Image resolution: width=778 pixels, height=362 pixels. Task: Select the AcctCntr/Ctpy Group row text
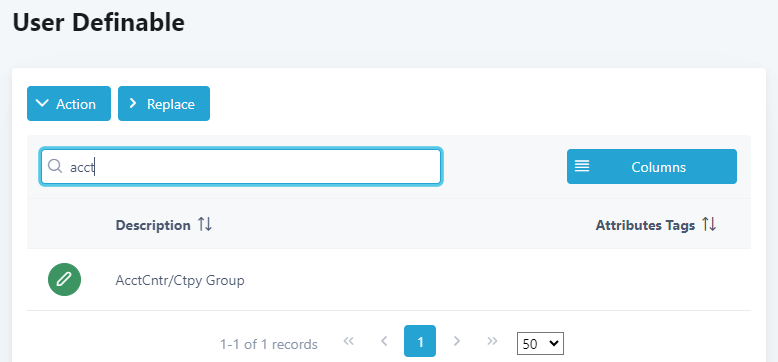(x=180, y=280)
